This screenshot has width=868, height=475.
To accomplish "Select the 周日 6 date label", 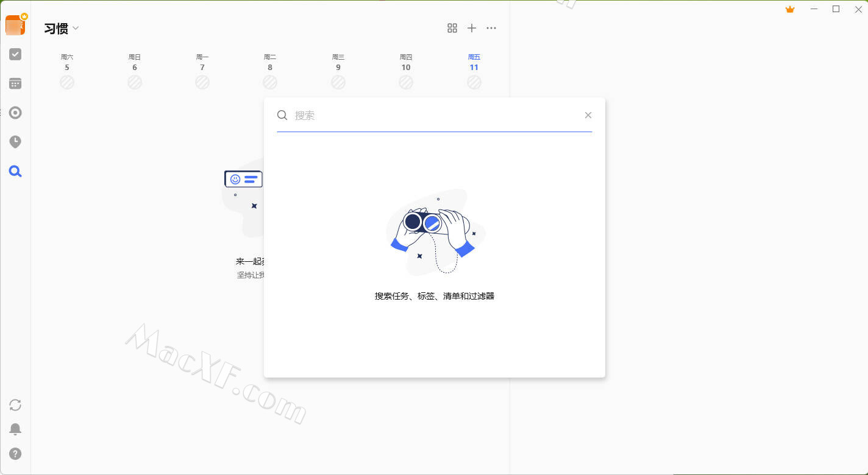I will 135,62.
